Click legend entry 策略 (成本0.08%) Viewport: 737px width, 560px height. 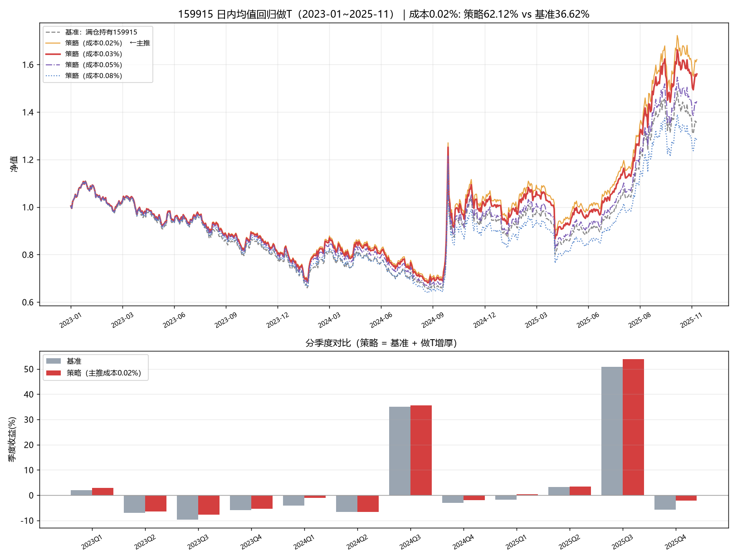click(x=84, y=76)
